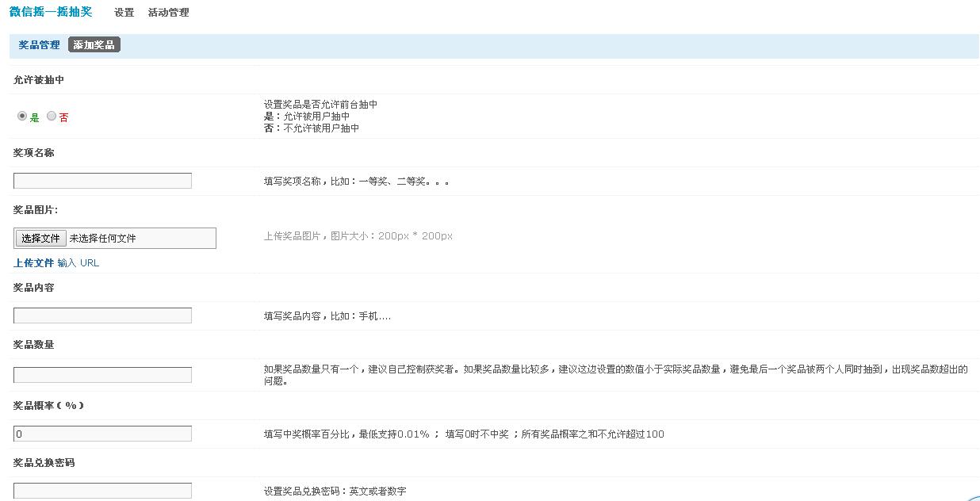Open the 设置 menu
This screenshot has width=980, height=501.
[x=122, y=13]
